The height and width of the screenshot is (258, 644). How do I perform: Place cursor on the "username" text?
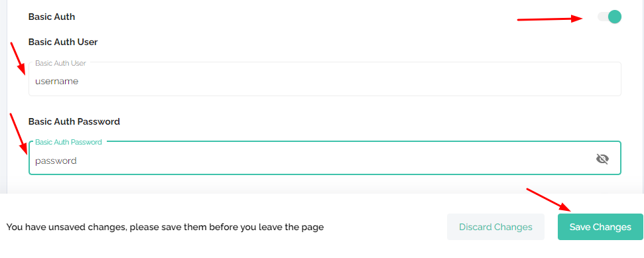pos(56,82)
